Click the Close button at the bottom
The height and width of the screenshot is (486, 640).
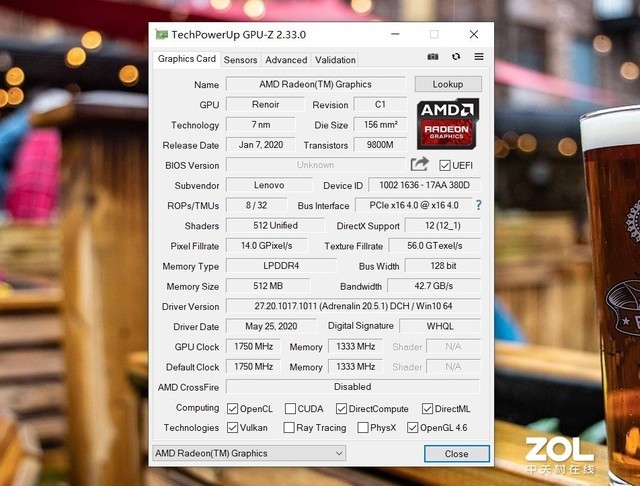(x=457, y=454)
